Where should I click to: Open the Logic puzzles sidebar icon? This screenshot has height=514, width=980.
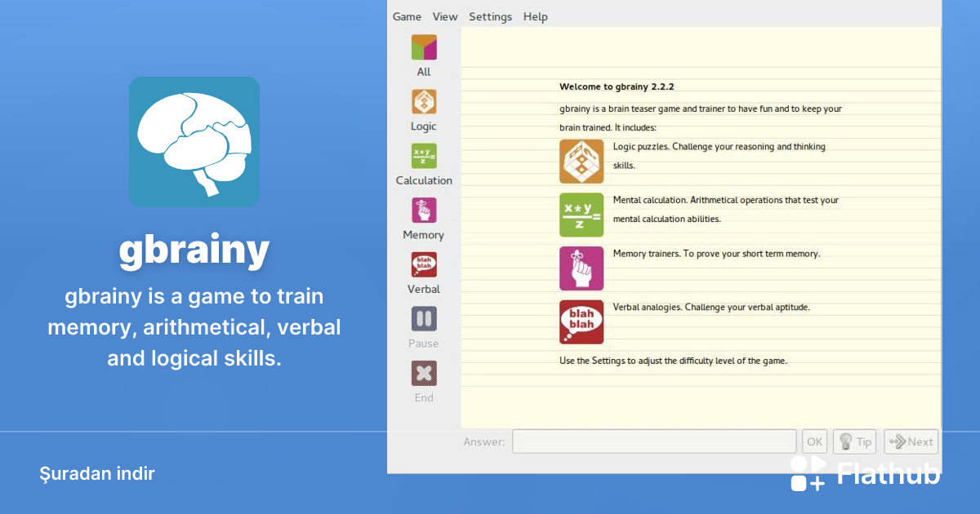point(423,104)
